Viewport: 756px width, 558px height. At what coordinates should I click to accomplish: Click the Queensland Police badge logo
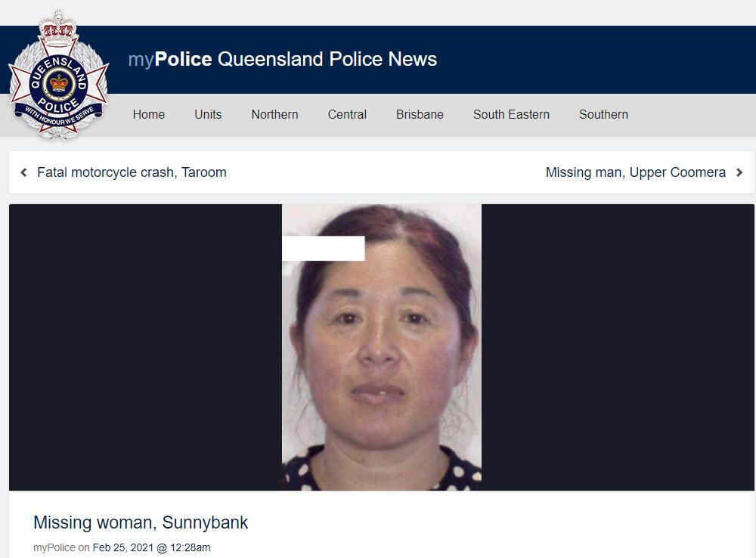(x=58, y=76)
